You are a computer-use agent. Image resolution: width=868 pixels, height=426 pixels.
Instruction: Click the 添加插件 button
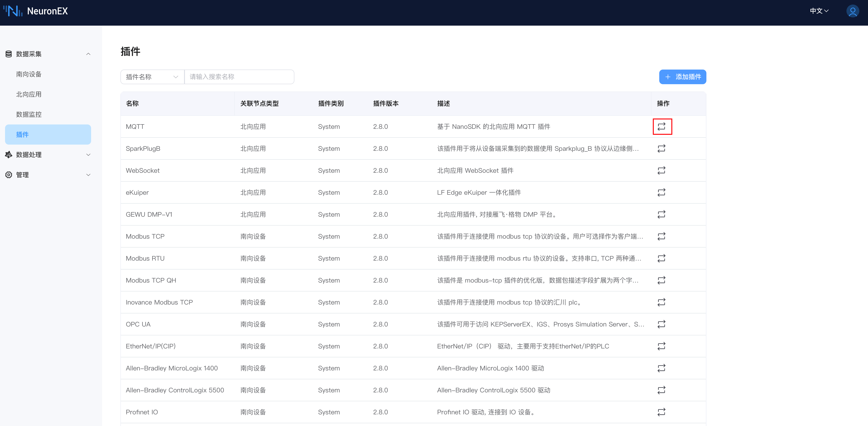coord(682,77)
